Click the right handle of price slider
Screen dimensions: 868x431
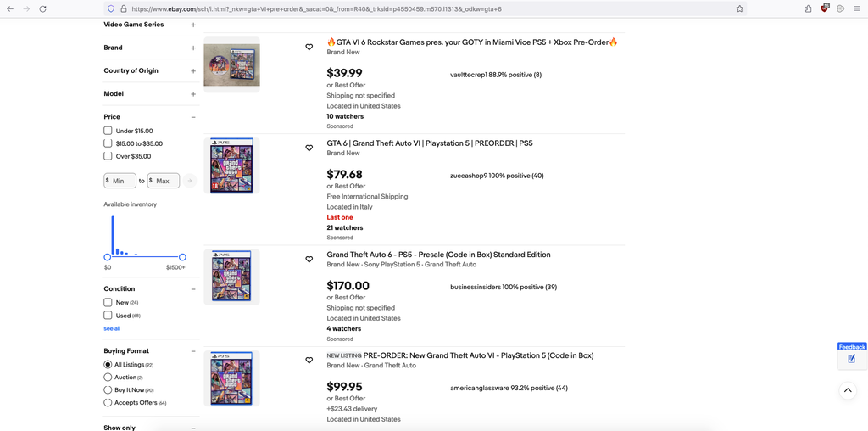point(183,257)
